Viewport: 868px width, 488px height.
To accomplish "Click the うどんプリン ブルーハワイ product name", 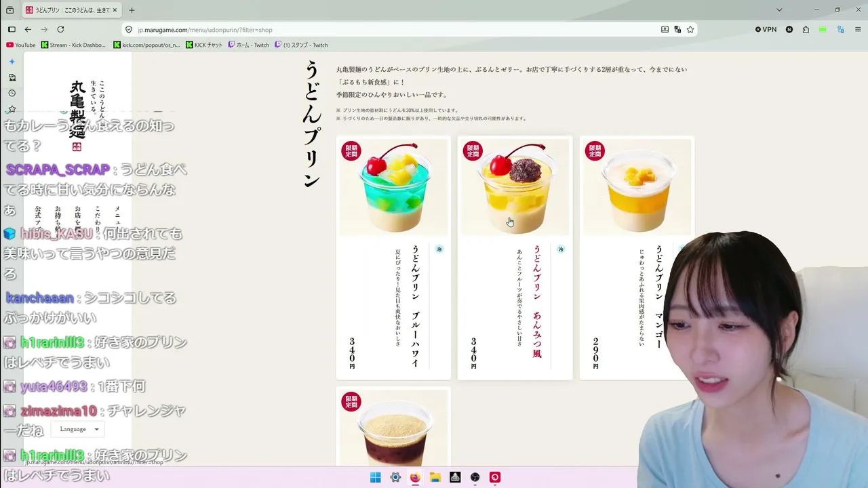I will [x=416, y=306].
